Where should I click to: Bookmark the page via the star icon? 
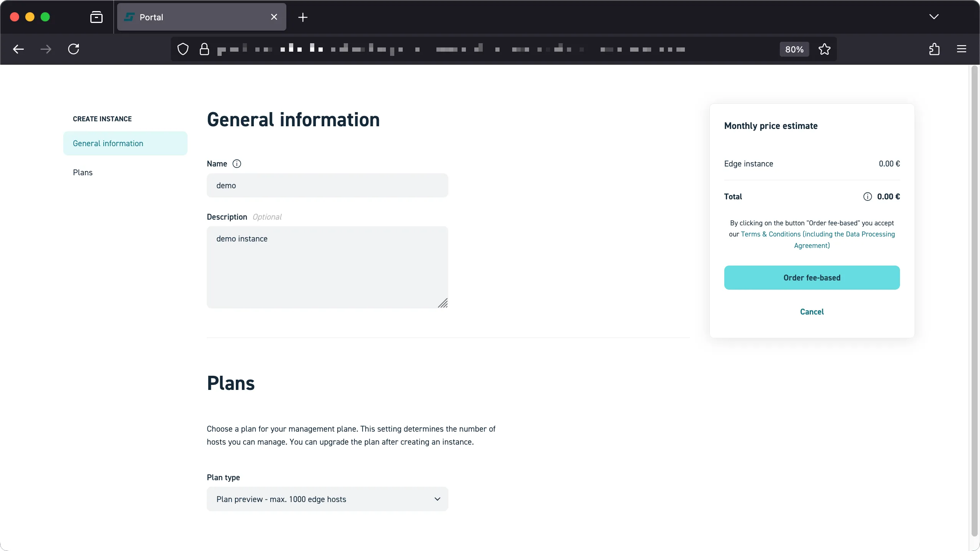click(825, 49)
